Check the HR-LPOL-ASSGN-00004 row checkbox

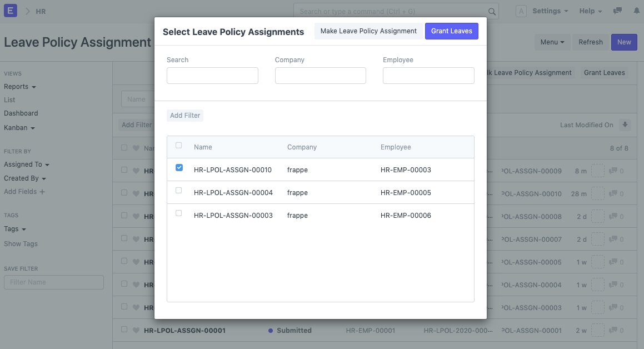click(179, 191)
